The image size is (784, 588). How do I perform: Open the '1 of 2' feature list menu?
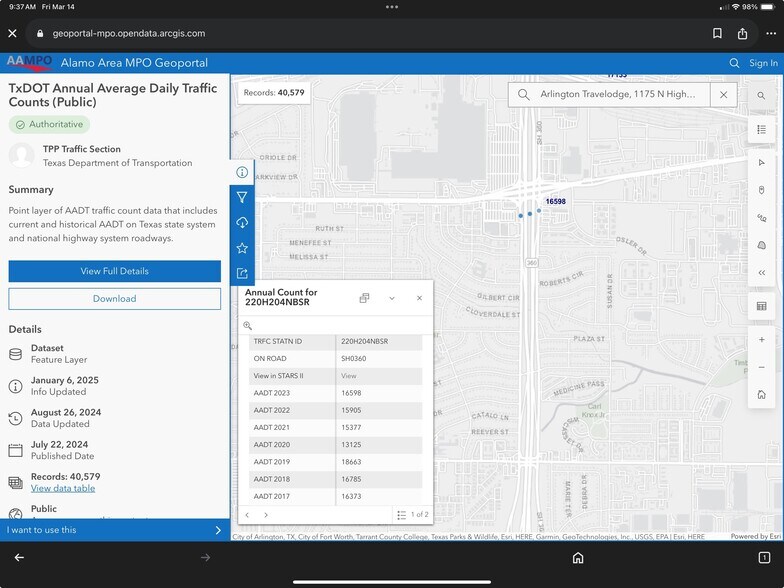412,515
